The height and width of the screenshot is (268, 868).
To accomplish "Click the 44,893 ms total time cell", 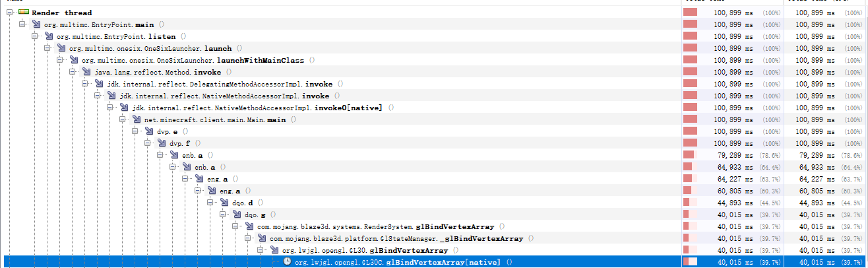I will 731,203.
